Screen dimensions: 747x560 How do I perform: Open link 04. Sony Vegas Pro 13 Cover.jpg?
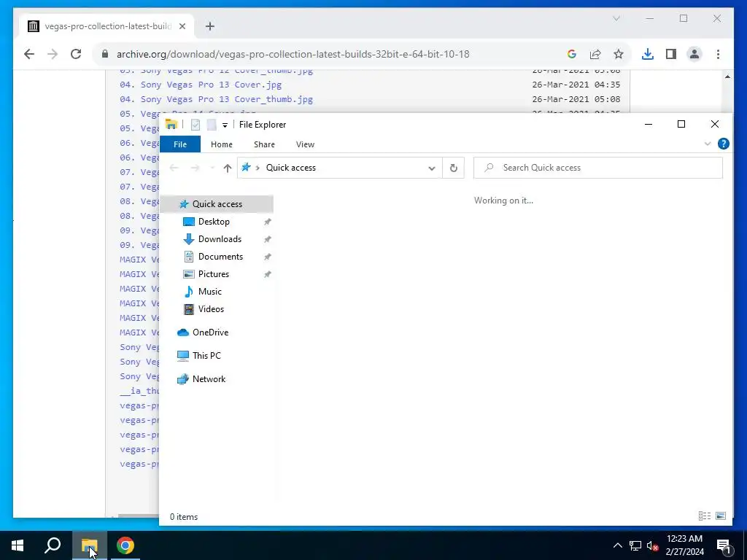201,85
